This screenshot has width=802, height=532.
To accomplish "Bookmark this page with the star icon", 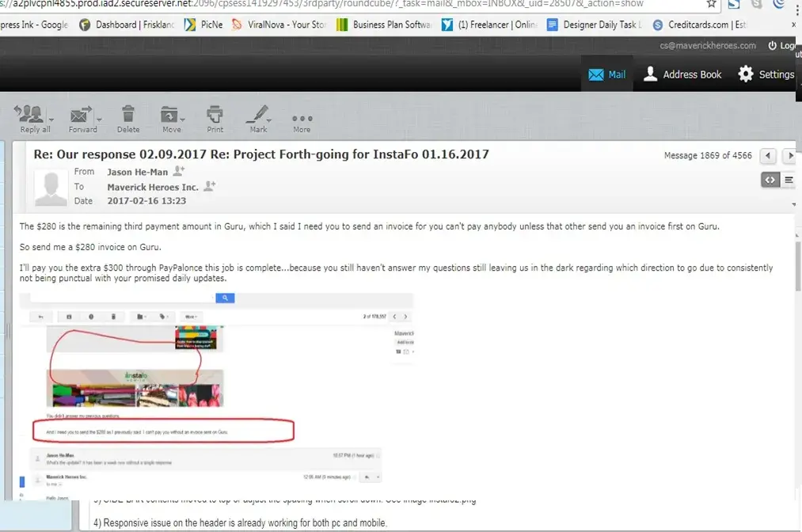I will tap(712, 4).
